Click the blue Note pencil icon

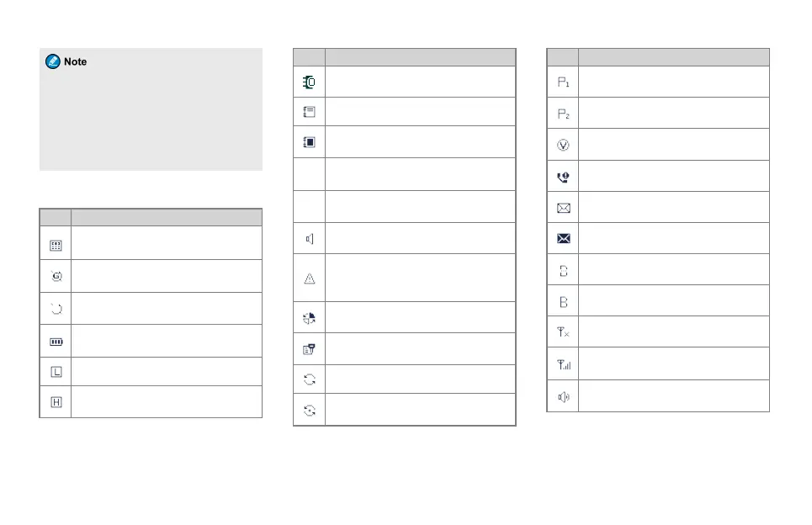53,61
